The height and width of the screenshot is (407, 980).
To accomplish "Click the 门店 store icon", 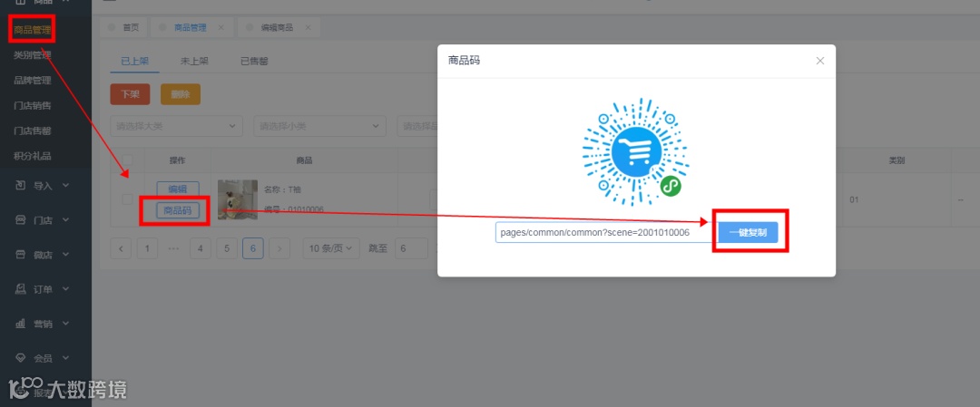I will [x=20, y=219].
